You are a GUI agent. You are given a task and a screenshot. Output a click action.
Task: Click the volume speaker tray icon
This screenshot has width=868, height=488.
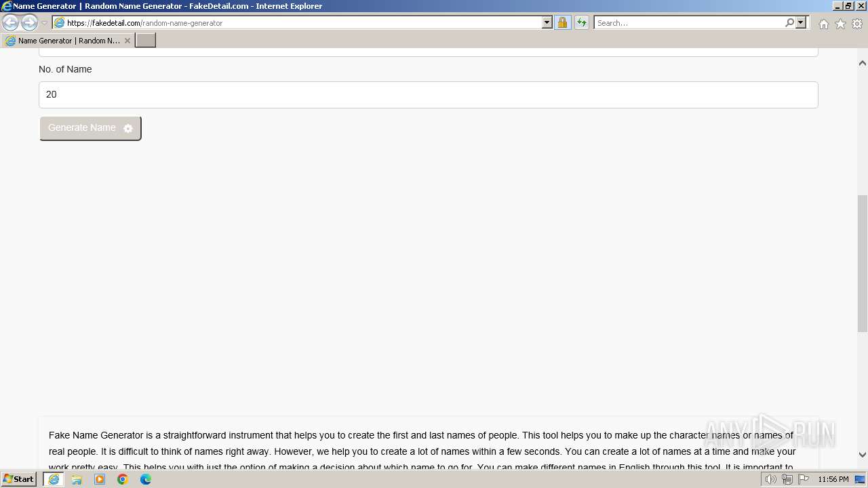770,479
